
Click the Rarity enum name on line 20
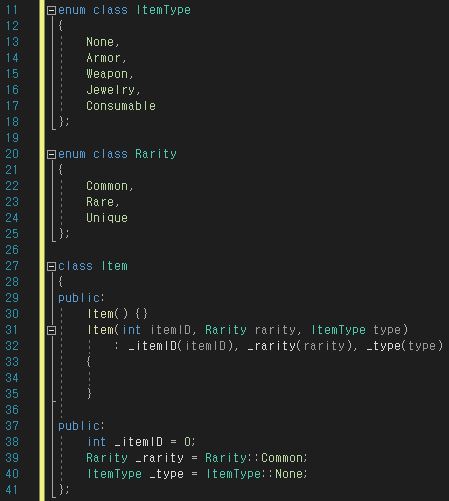pyautogui.click(x=156, y=154)
